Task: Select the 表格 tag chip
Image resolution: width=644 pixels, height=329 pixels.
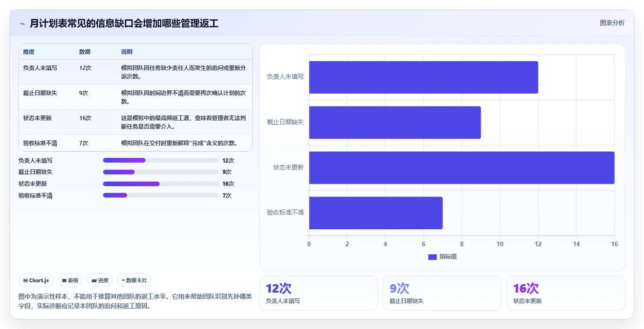Action: pos(70,280)
